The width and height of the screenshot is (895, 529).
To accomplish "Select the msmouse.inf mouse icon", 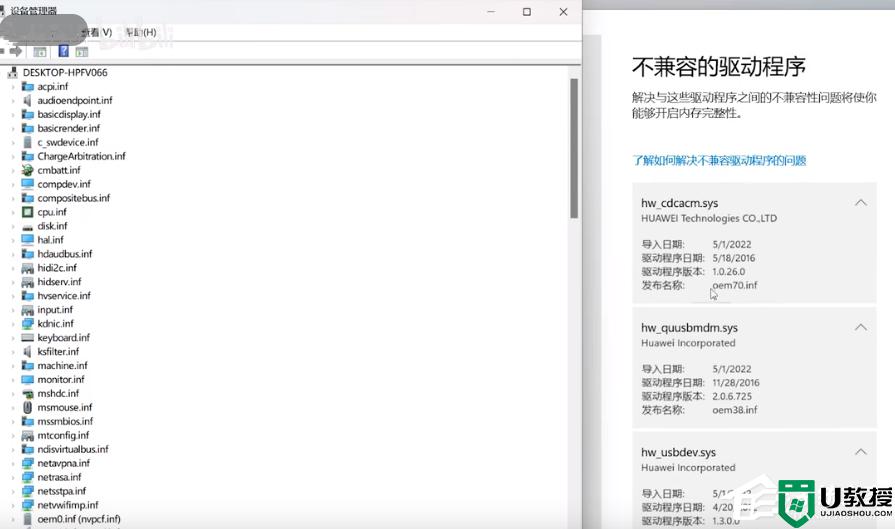I will click(28, 408).
